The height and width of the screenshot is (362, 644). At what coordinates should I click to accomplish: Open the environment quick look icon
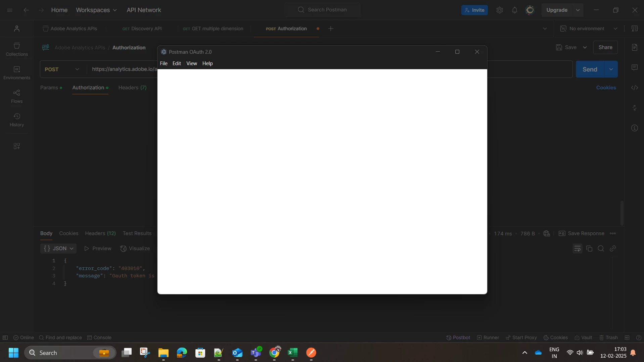tap(635, 29)
